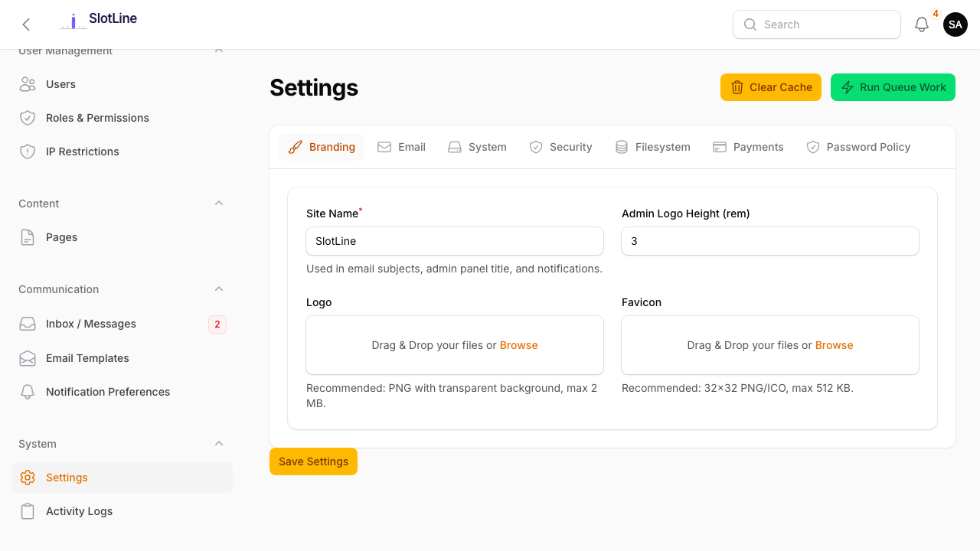This screenshot has height=551, width=980.
Task: Collapse the Content section chevron
Action: pyautogui.click(x=219, y=204)
